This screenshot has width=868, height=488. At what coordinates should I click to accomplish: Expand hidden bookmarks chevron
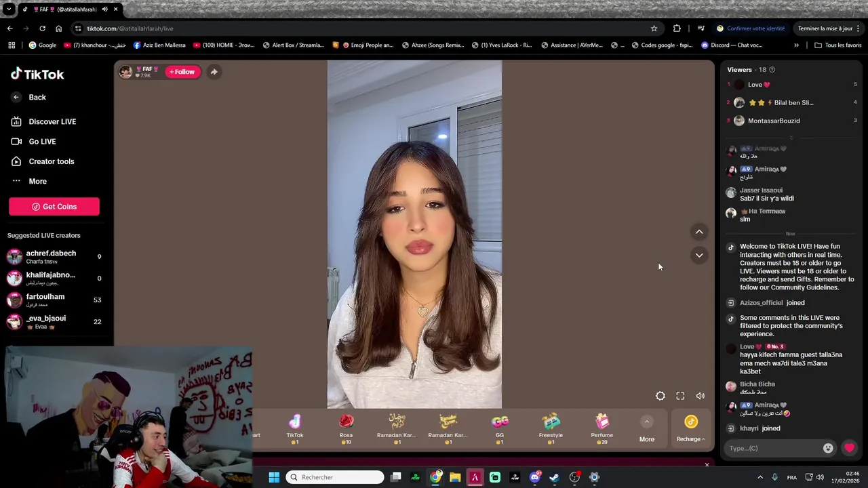tap(796, 45)
